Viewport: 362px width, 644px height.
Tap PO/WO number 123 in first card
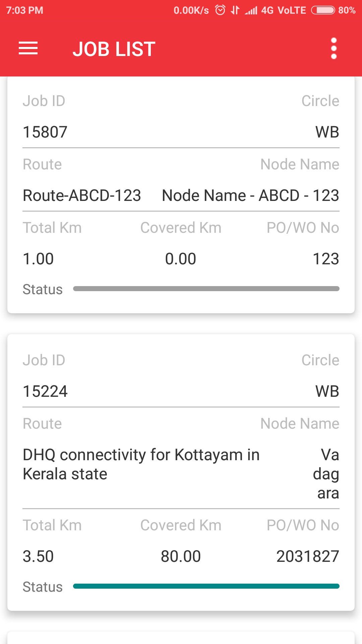(x=325, y=259)
